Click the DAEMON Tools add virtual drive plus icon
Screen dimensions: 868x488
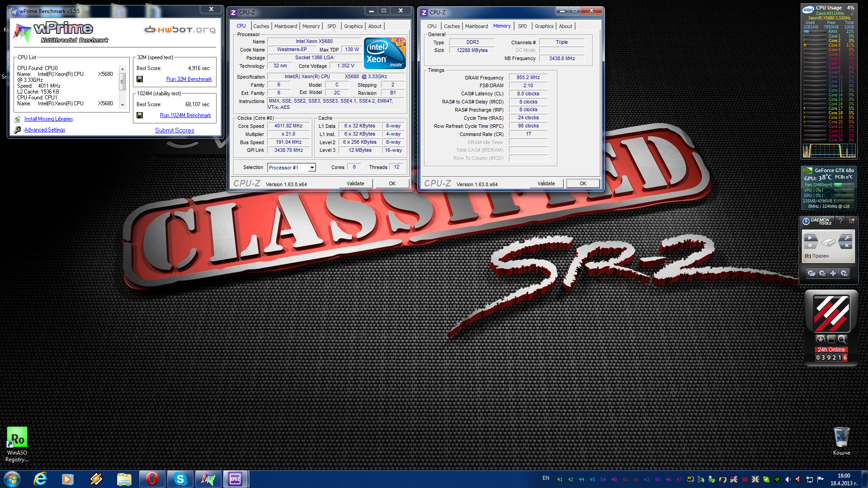[833, 273]
